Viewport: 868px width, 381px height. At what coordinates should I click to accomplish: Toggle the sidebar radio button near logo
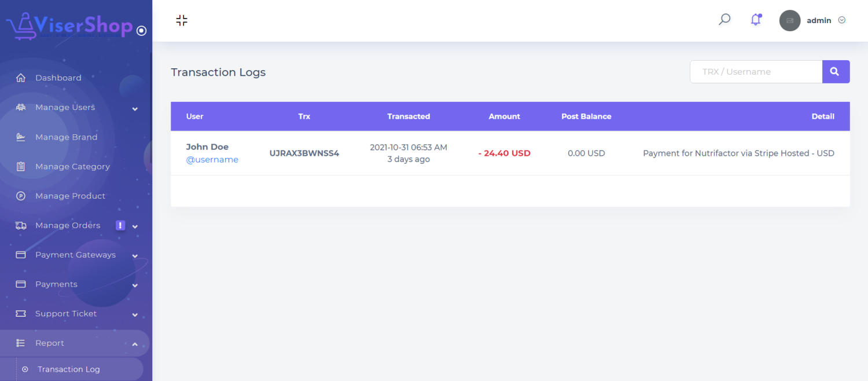[141, 31]
